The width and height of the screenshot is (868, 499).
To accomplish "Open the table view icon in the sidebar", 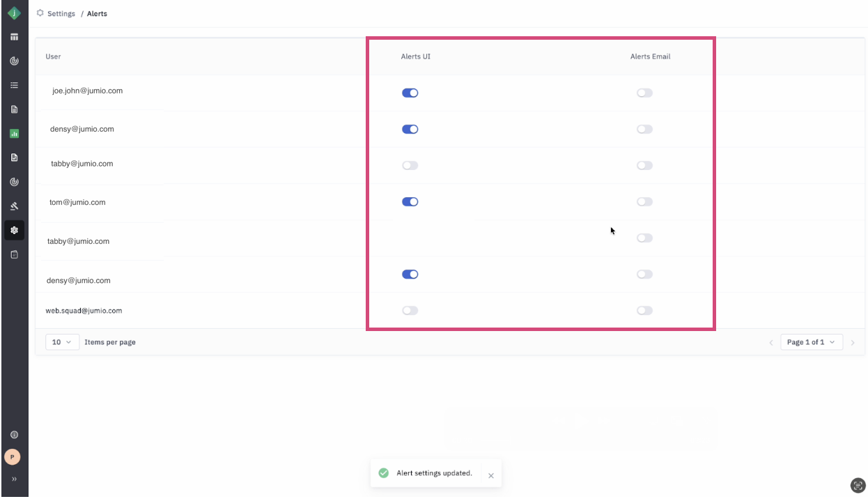I will 14,37.
